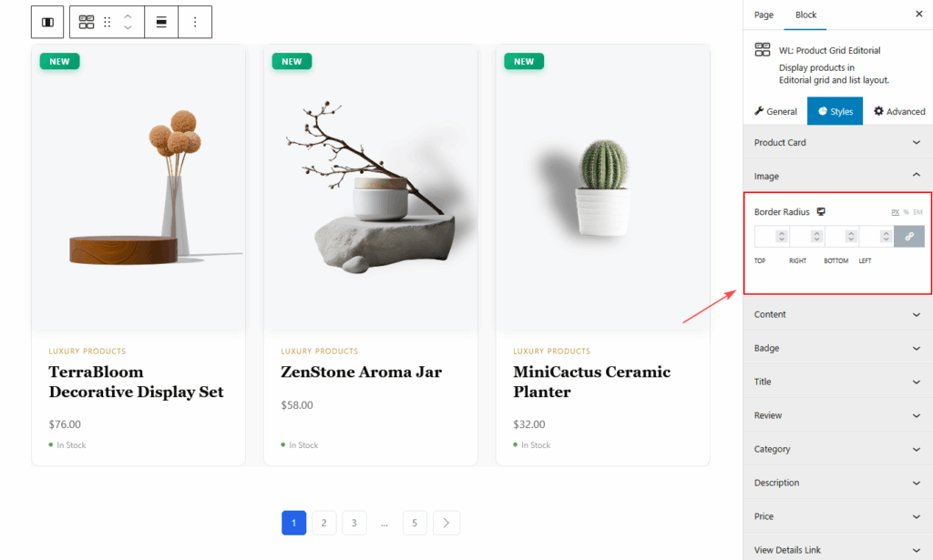Open the Advanced tab
The height and width of the screenshot is (560, 933).
(899, 111)
